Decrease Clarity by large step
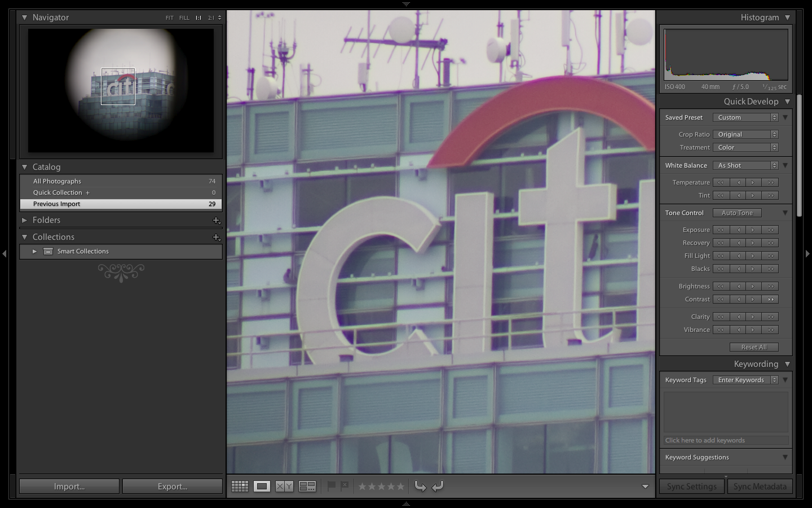The image size is (812, 508). pyautogui.click(x=721, y=317)
